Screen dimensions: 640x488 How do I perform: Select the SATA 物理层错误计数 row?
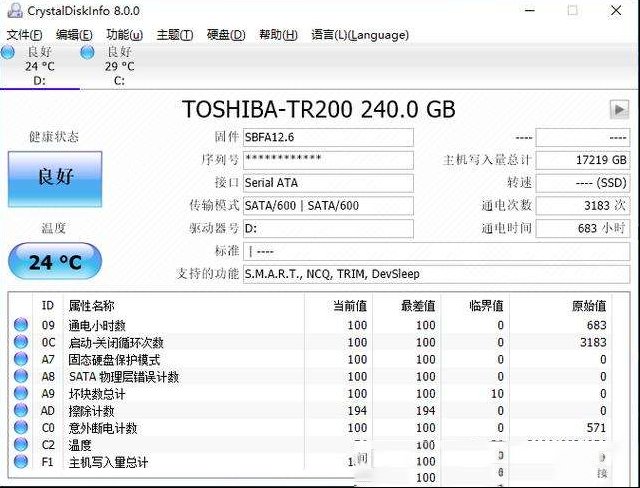pyautogui.click(x=310, y=377)
